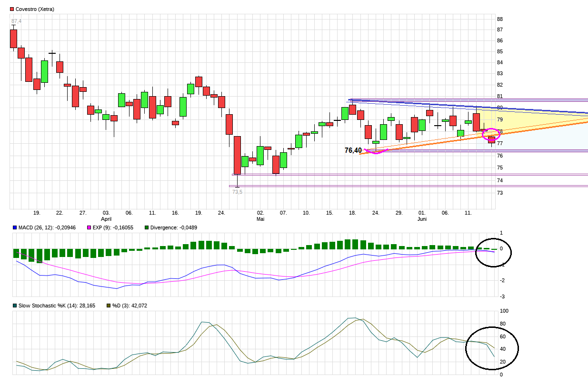Click the 73,5 low price label
Viewport: 588px width, 385px height.
click(x=237, y=191)
